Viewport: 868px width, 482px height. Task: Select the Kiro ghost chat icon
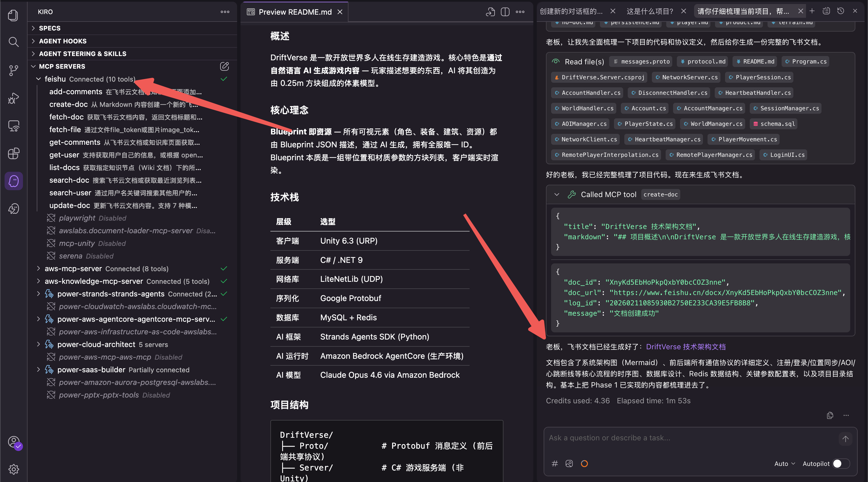[13, 181]
